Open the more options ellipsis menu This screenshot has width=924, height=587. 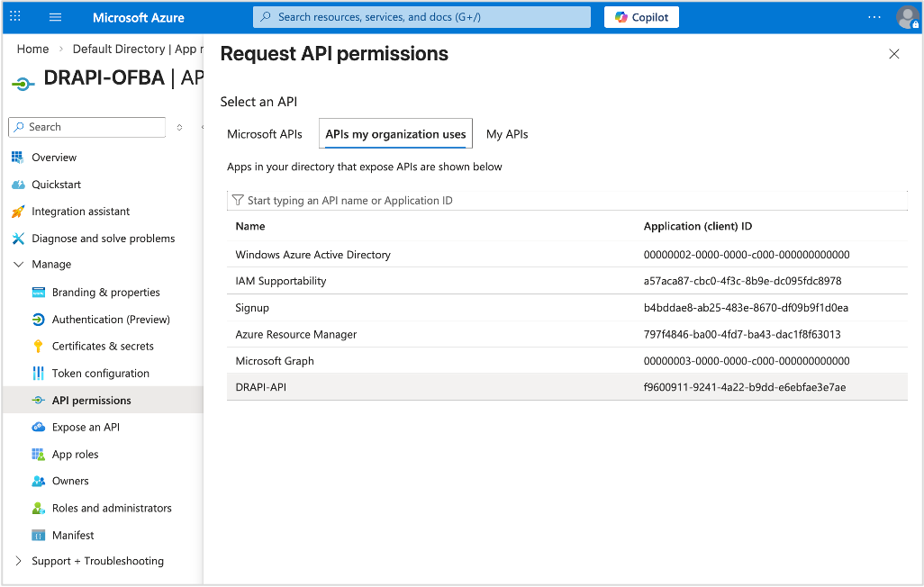[x=873, y=16]
